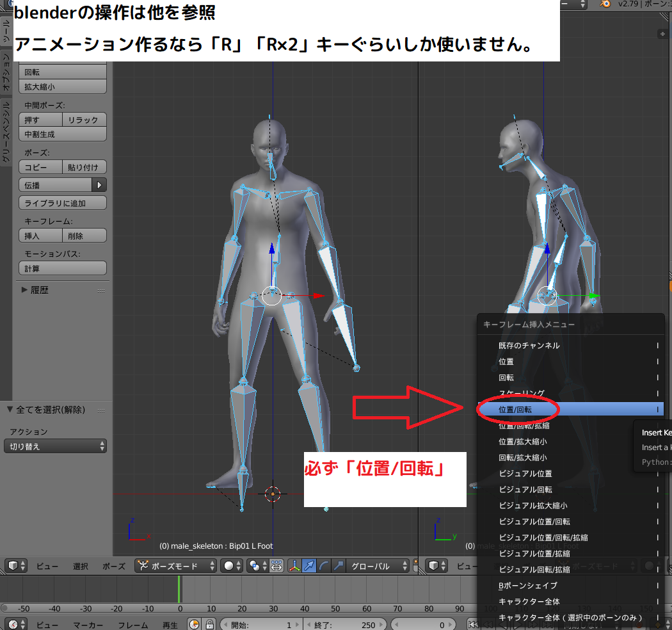Choose ビジュアル位置/回転/拡縮 menu entry

coord(571,537)
